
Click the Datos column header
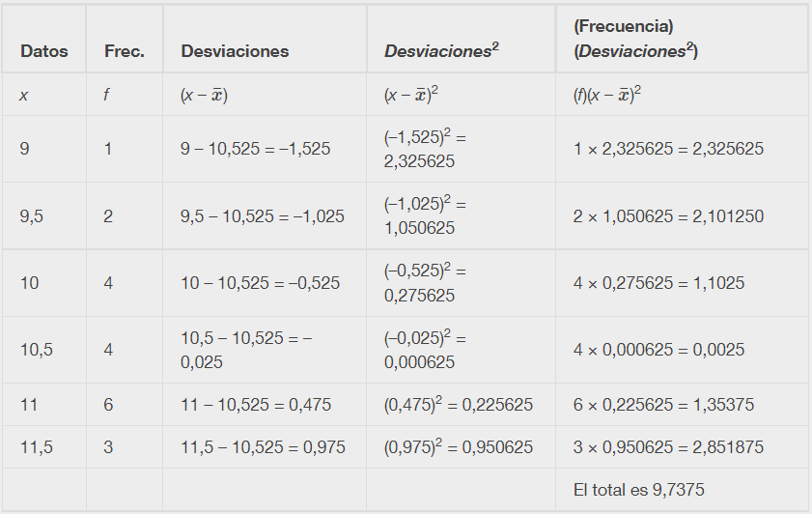(x=44, y=51)
